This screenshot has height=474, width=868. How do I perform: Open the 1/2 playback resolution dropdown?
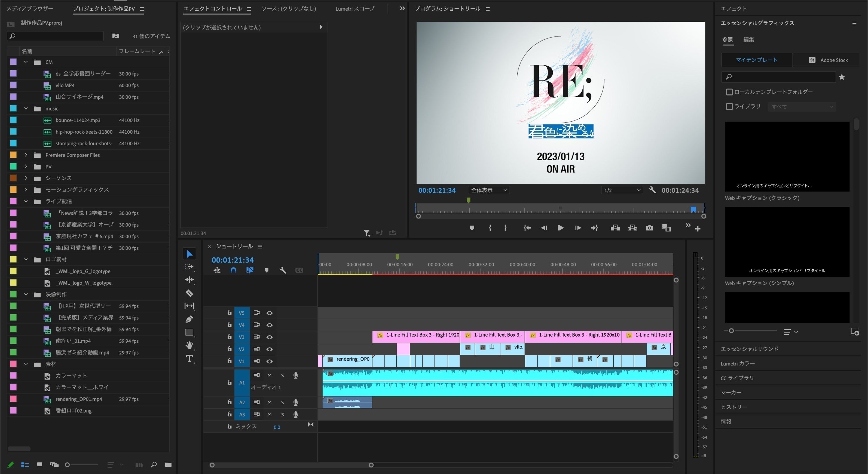click(622, 190)
